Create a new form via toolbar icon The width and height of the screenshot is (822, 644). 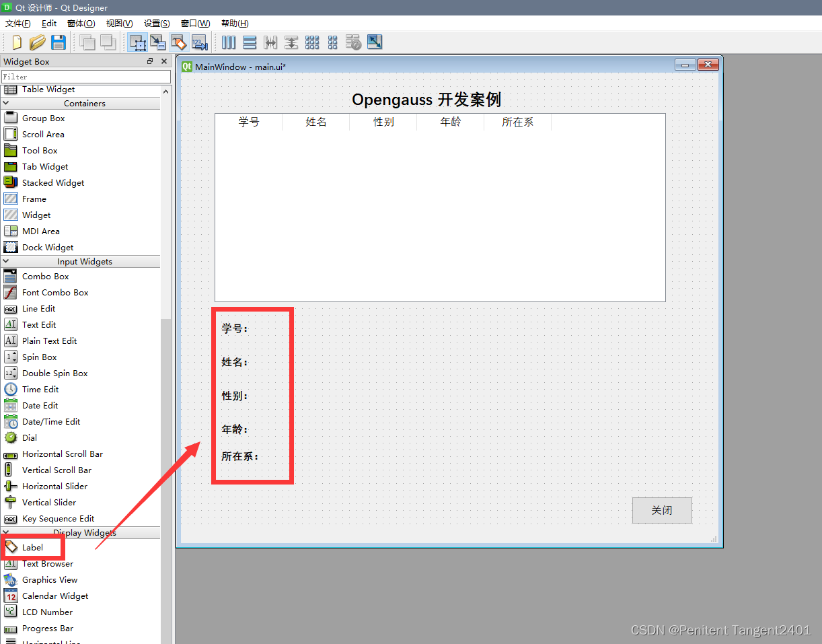click(x=17, y=42)
